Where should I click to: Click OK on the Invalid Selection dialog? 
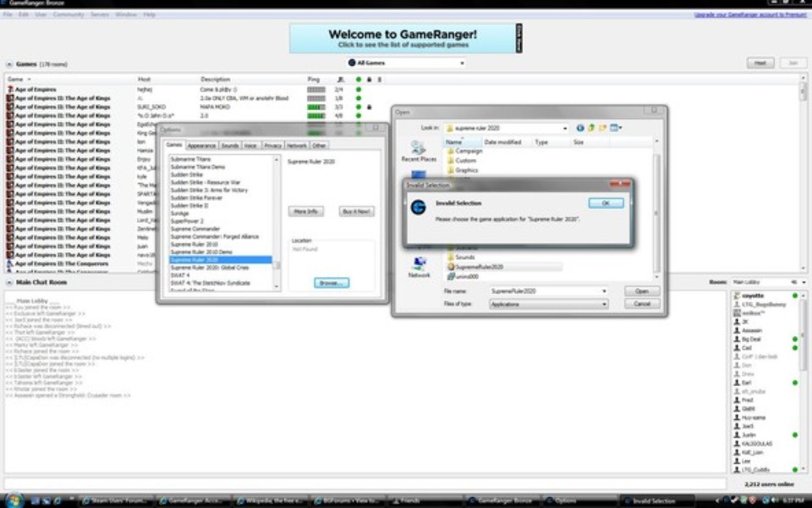pos(606,202)
